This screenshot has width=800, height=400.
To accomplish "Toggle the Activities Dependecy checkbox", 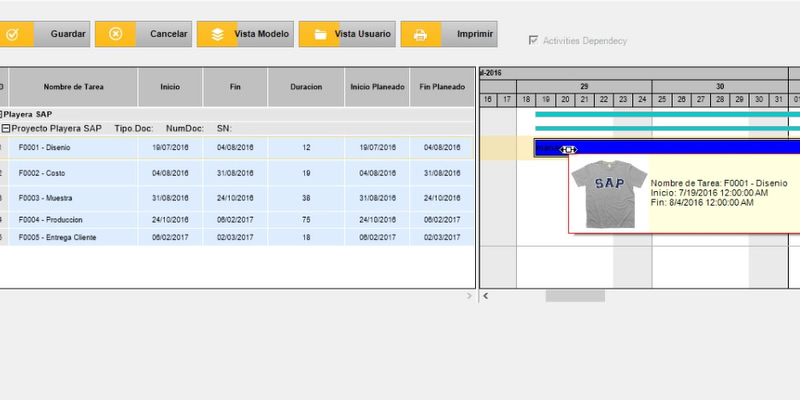I will pyautogui.click(x=533, y=41).
